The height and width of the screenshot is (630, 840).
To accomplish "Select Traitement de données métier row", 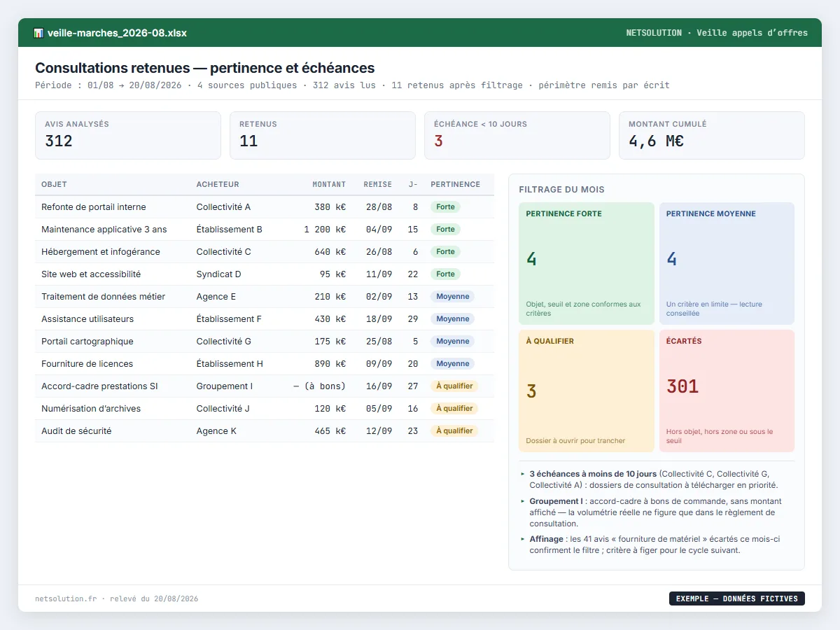I will [265, 297].
